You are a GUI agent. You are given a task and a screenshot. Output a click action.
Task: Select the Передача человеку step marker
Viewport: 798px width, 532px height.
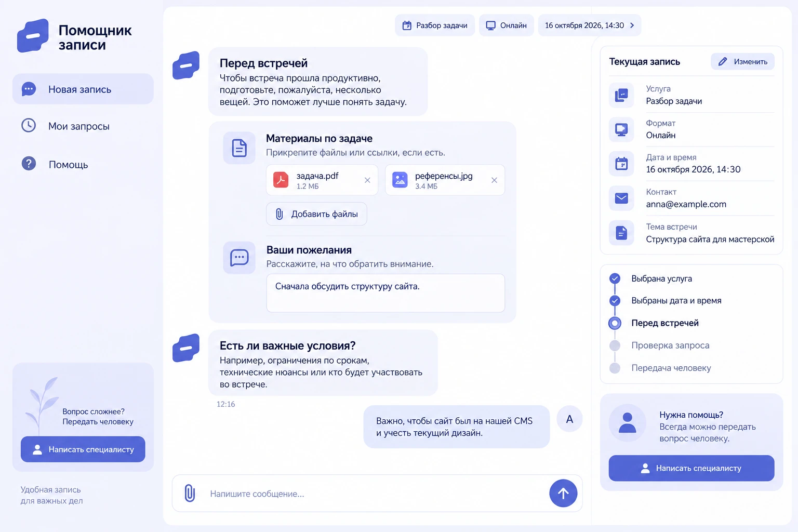click(x=615, y=368)
